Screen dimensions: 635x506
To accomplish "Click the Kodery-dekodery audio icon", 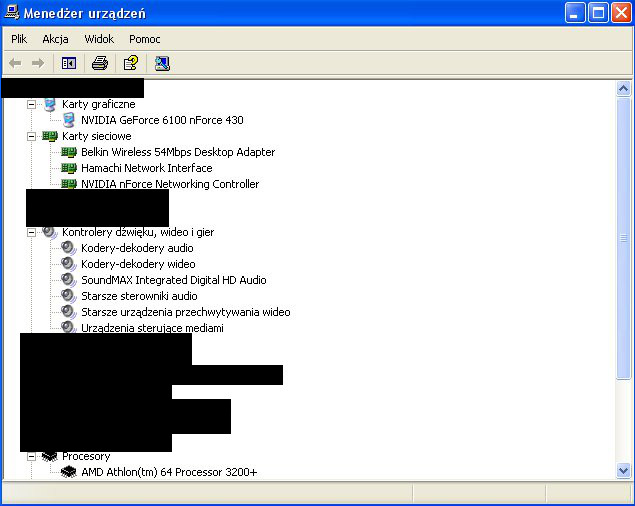I will click(x=69, y=248).
